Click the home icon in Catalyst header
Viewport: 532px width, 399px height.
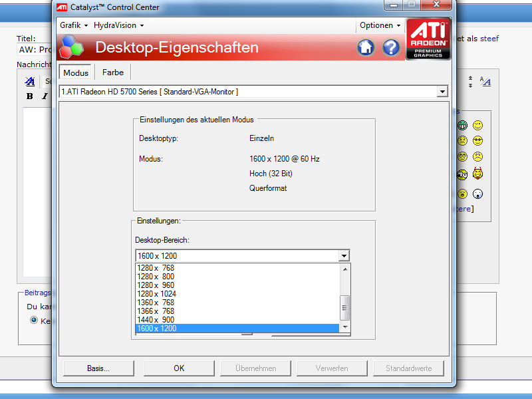tap(366, 47)
